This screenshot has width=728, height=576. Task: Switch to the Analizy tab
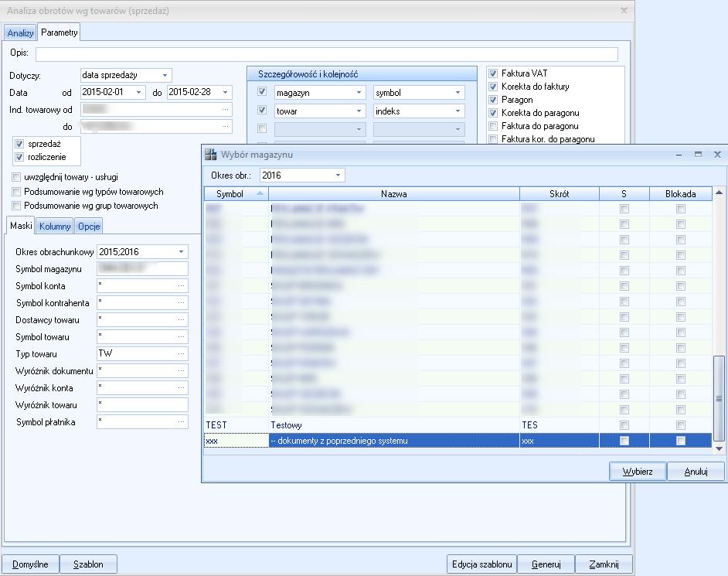(20, 33)
